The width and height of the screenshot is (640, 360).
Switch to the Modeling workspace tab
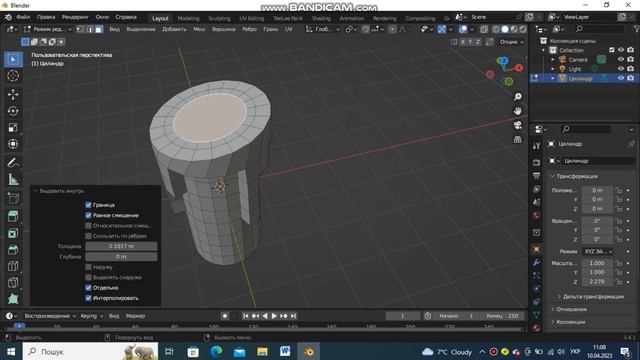click(x=188, y=18)
